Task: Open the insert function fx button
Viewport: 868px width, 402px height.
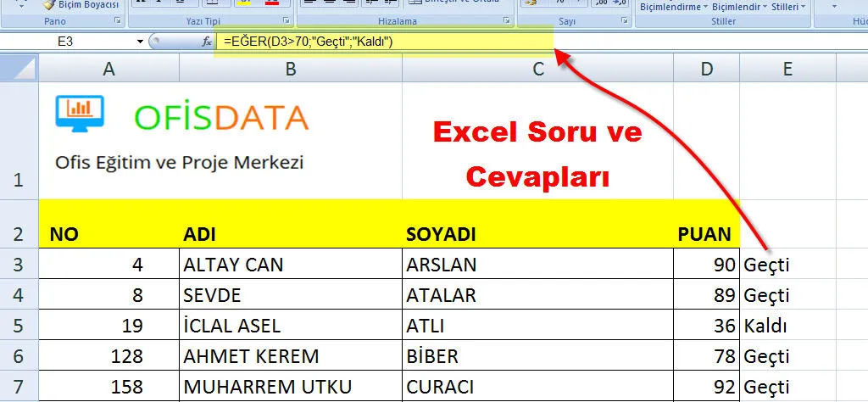Action: coord(206,41)
